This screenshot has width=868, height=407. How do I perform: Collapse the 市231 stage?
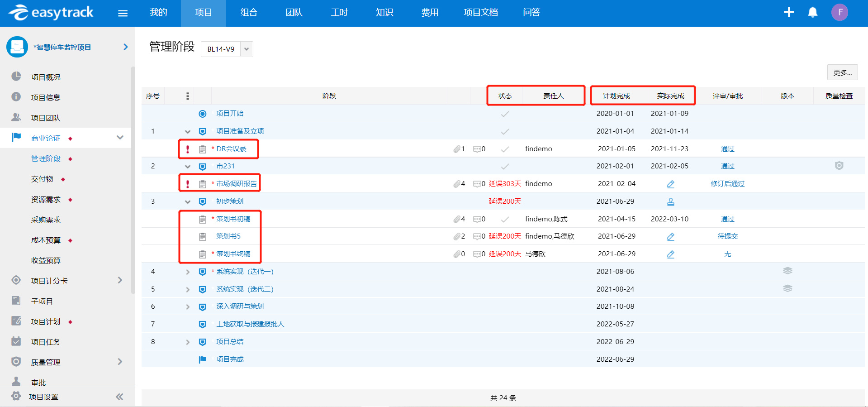188,167
